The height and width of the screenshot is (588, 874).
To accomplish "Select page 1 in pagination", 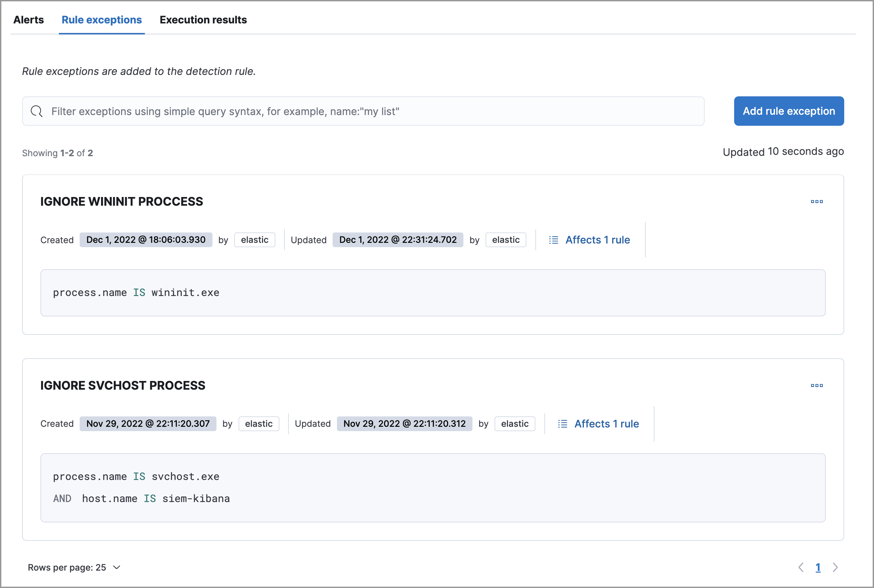I will 818,567.
